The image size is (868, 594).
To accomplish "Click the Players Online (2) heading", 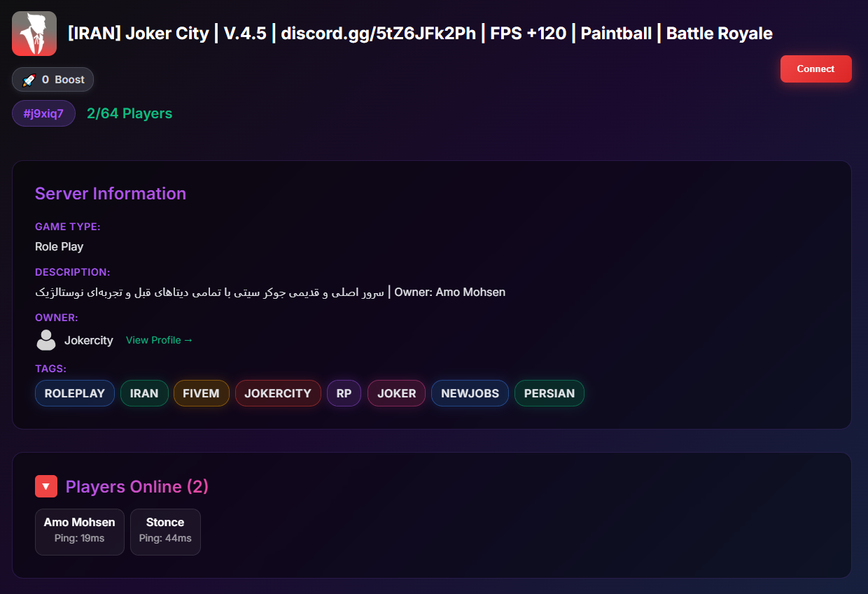I will [x=137, y=486].
